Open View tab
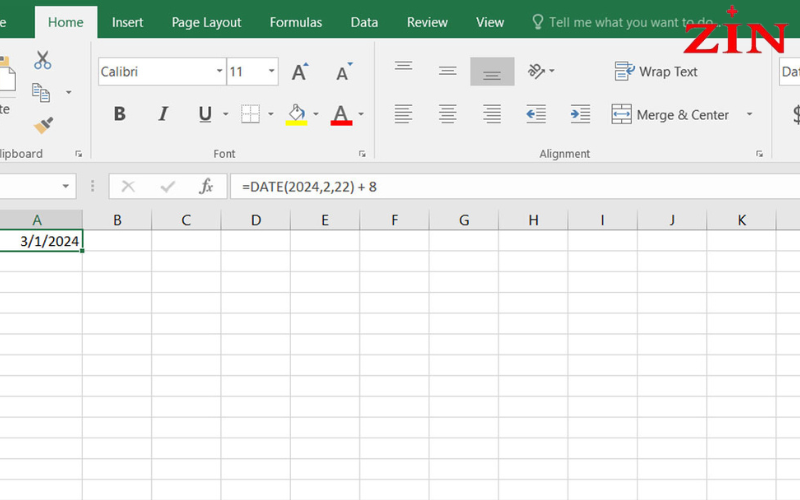Screen dimensions: 800x500 (x=490, y=22)
